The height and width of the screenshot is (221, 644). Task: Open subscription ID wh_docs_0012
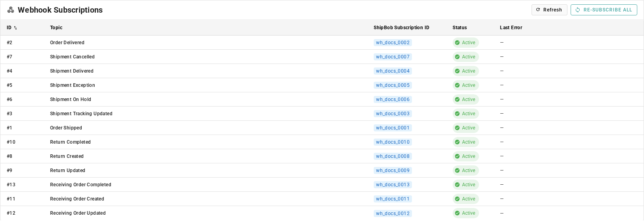click(x=393, y=213)
